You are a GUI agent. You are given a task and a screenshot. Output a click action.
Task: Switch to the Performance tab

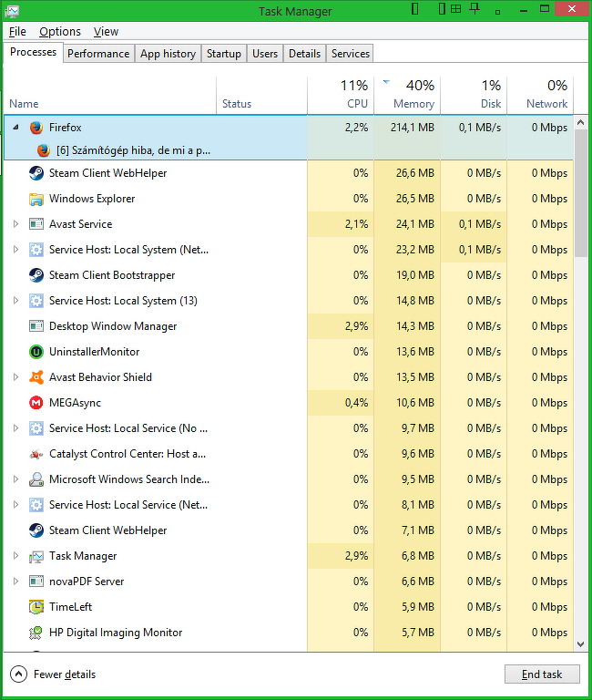coord(98,54)
